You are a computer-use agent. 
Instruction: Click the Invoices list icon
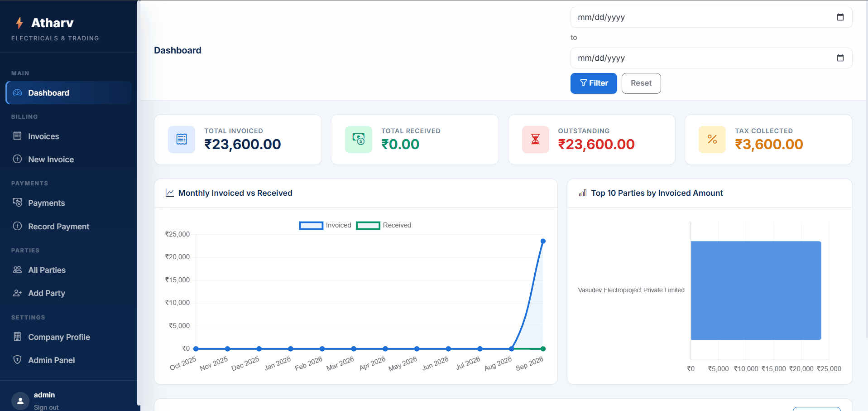pyautogui.click(x=17, y=136)
